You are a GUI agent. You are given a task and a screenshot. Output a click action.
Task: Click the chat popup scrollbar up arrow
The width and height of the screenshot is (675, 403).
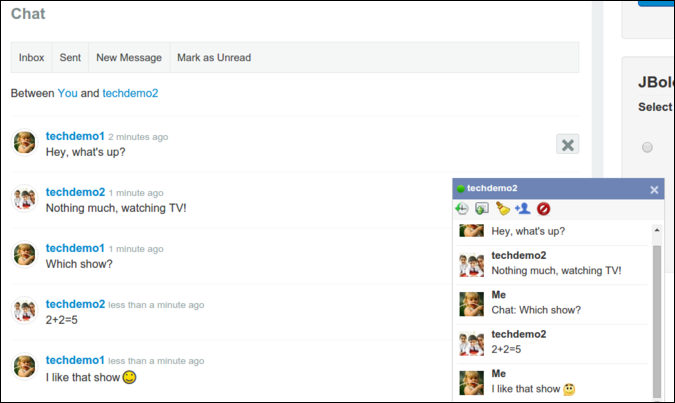pos(657,230)
